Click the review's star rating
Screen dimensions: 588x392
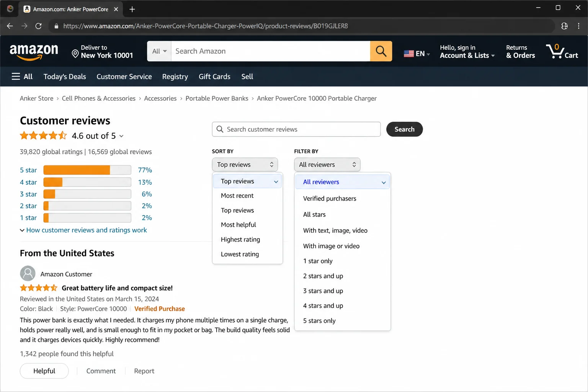(x=39, y=288)
